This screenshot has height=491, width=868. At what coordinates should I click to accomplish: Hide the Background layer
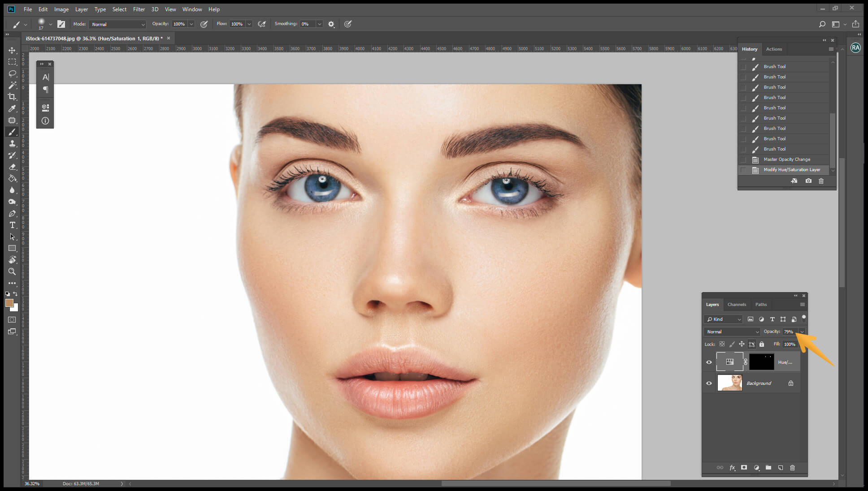pyautogui.click(x=710, y=383)
